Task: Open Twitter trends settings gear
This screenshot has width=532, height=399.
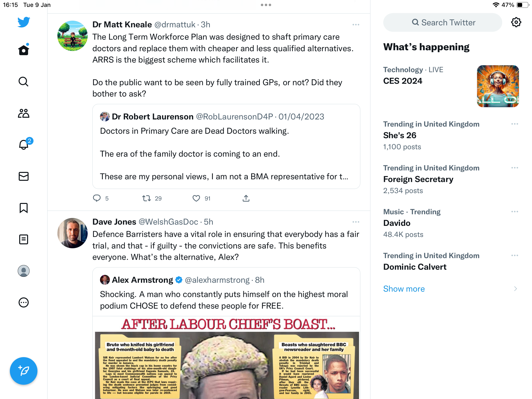Action: tap(516, 22)
